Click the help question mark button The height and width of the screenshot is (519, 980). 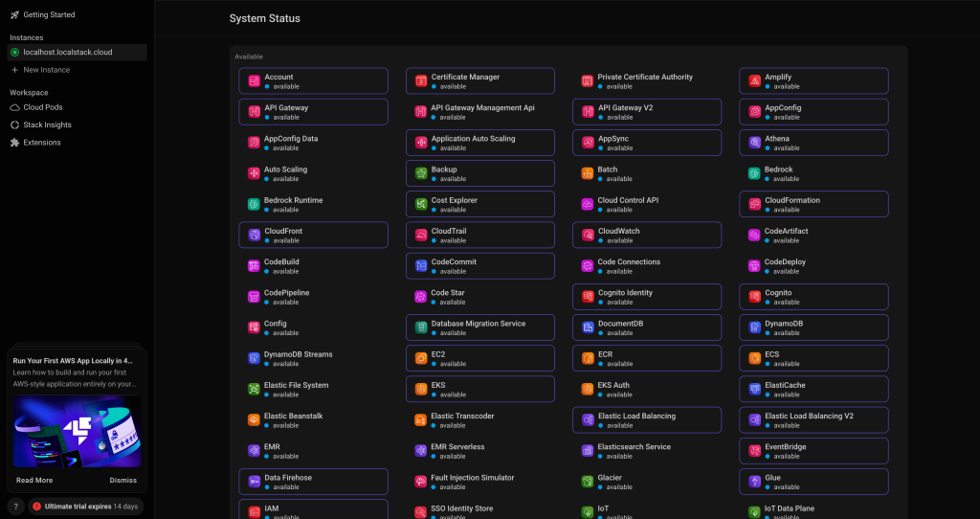click(15, 506)
